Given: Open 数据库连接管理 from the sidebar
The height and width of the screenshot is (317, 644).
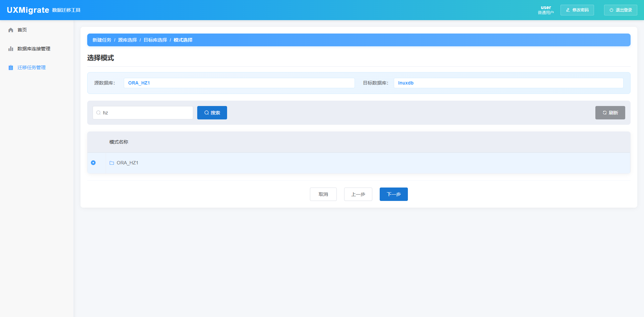Looking at the screenshot, I should (34, 49).
